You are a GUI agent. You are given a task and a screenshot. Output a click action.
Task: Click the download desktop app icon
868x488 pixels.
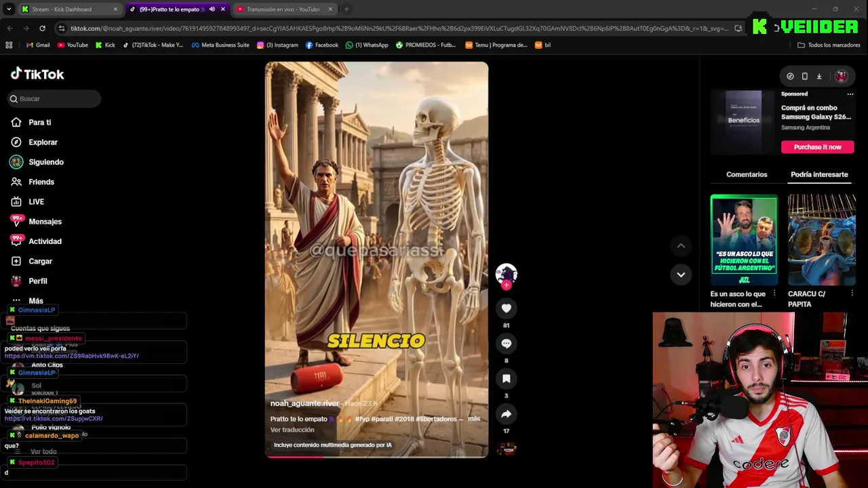pos(819,77)
